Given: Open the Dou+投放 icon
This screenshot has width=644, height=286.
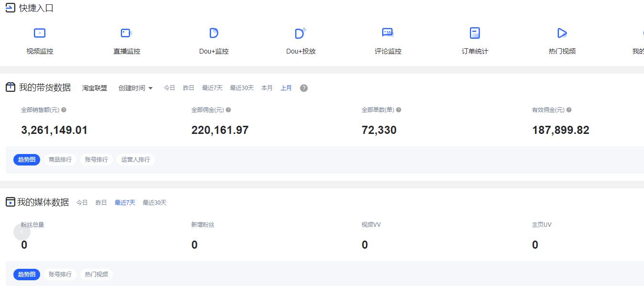Looking at the screenshot, I should tap(300, 33).
